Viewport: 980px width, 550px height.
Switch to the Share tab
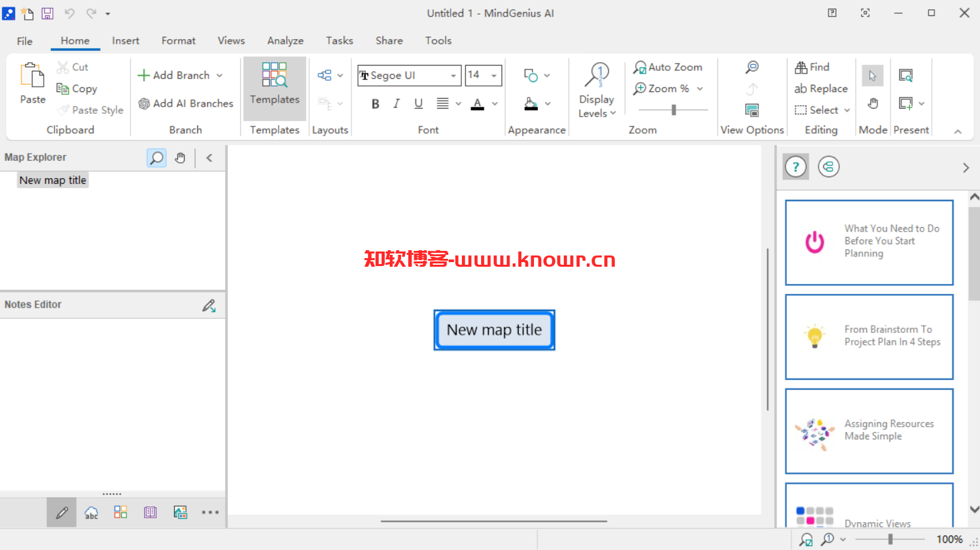click(389, 41)
